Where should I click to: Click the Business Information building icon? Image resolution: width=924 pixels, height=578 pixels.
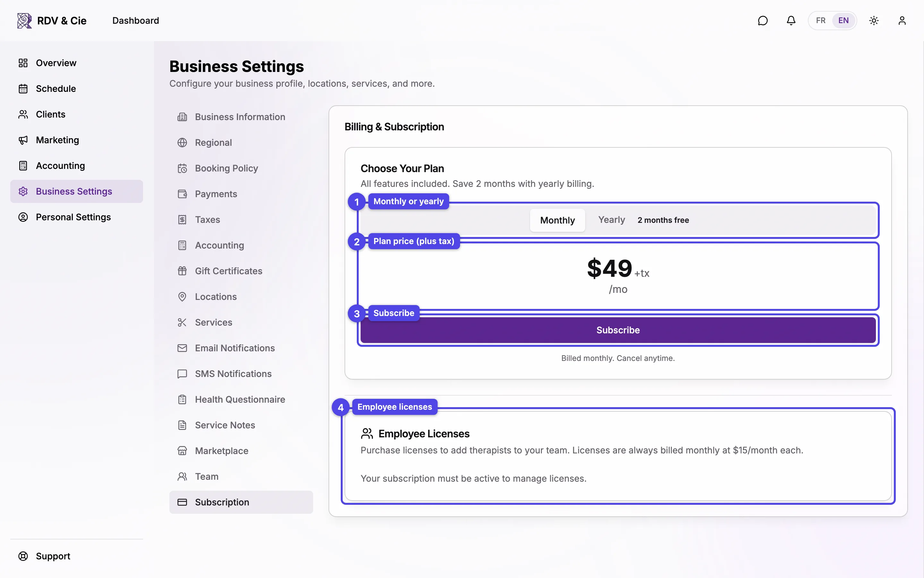182,117
